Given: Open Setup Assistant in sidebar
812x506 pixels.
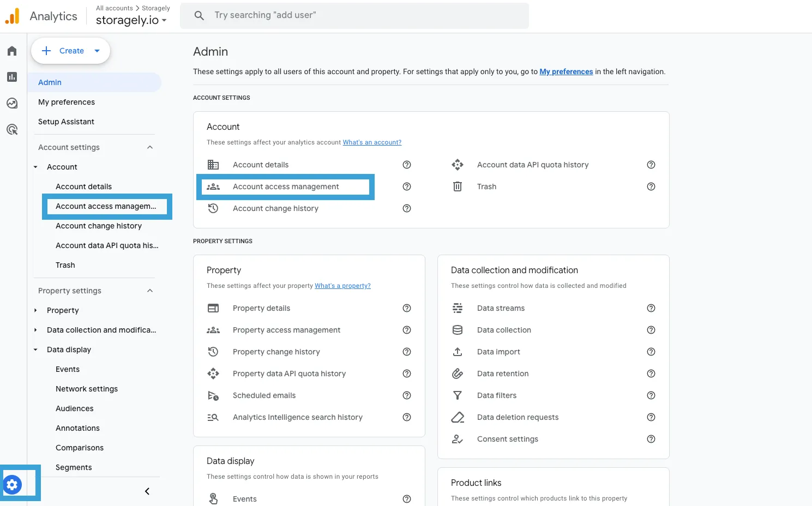Looking at the screenshot, I should click(x=66, y=122).
